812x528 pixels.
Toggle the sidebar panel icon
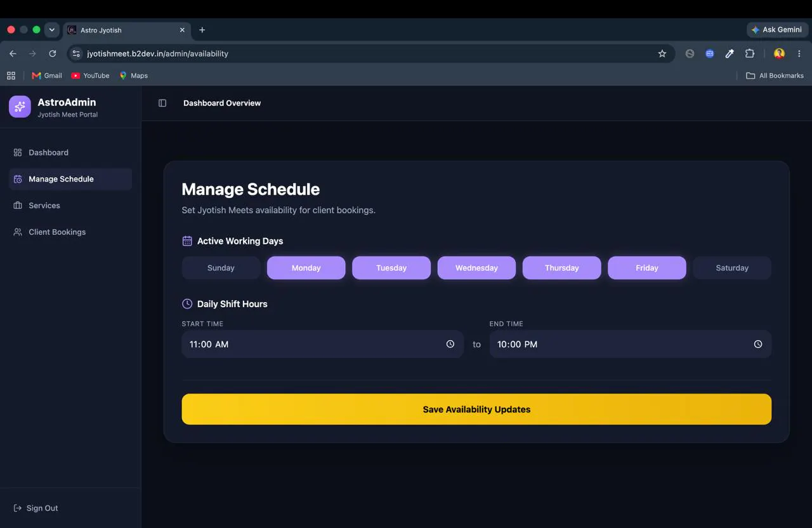click(162, 103)
